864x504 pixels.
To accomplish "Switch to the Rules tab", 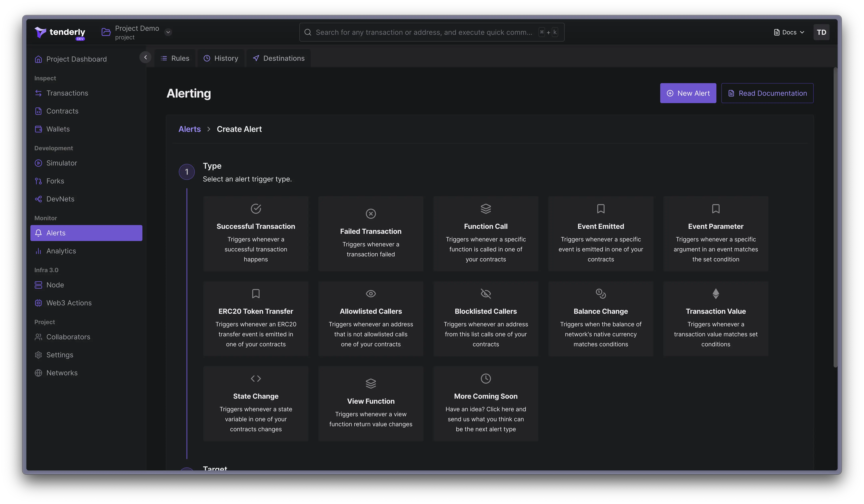I will click(175, 58).
